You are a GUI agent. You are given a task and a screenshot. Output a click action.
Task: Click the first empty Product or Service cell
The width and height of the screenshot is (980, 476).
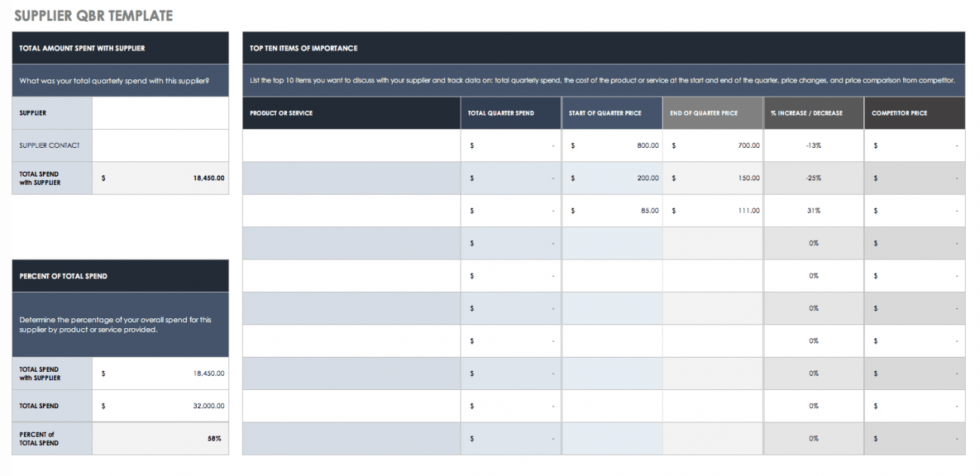point(351,146)
